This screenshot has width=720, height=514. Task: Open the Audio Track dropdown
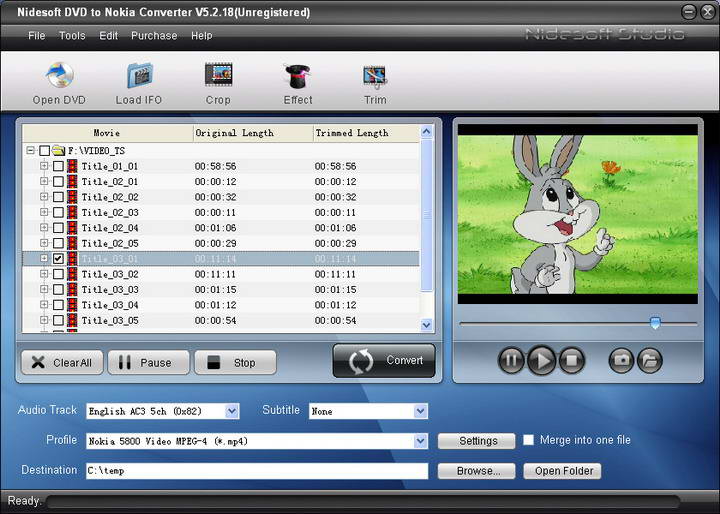(232, 411)
